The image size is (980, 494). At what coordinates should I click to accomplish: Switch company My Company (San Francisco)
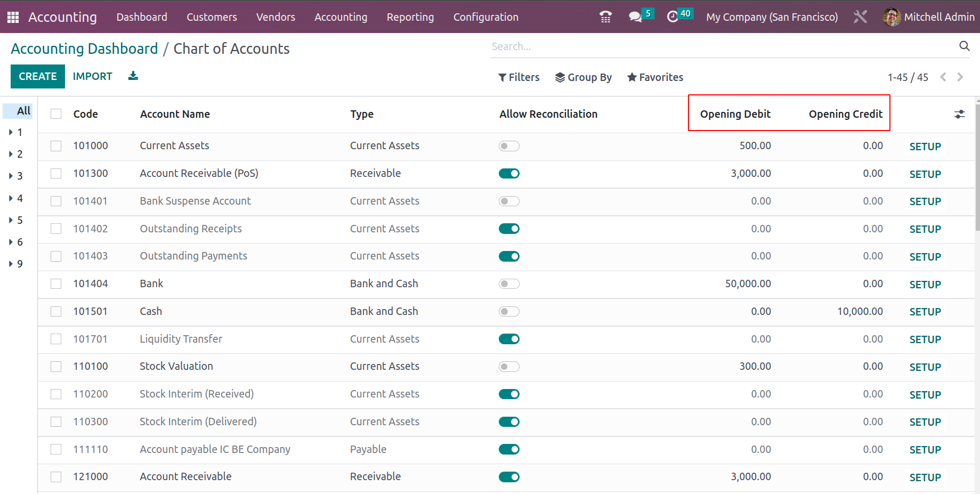pyautogui.click(x=772, y=17)
